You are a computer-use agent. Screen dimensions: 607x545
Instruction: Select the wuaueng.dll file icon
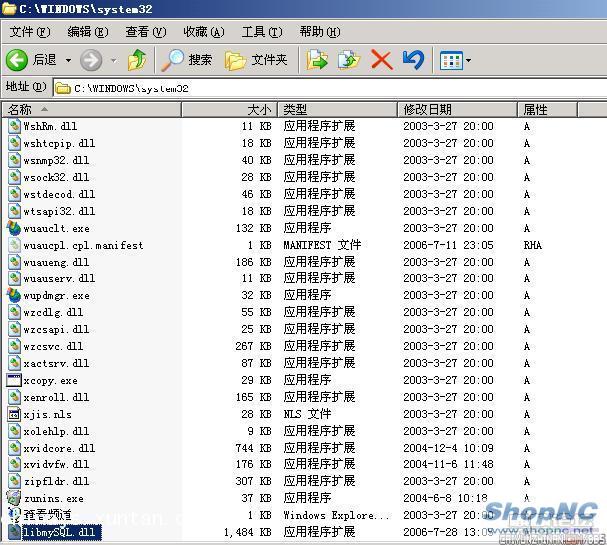(x=14, y=262)
